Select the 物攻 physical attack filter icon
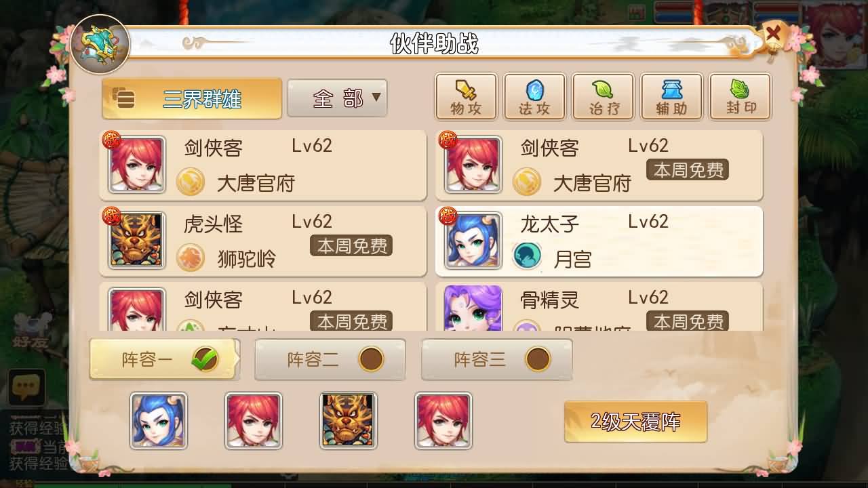The height and width of the screenshot is (488, 868). tap(466, 97)
